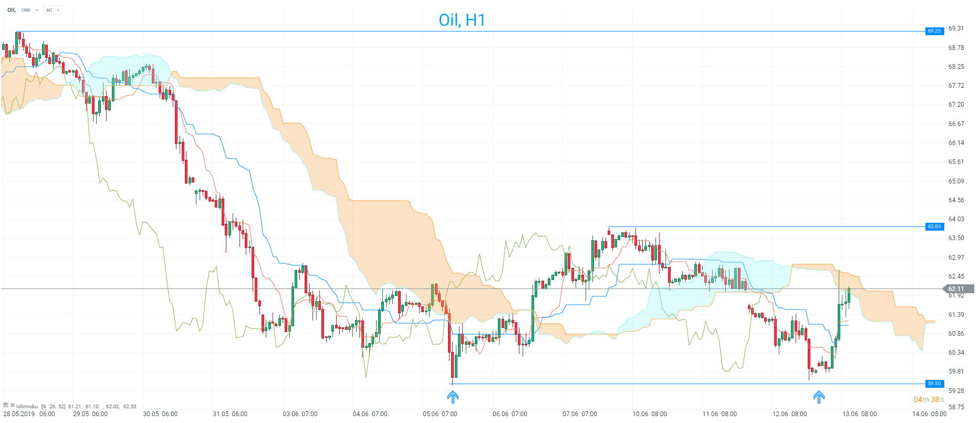
Task: Click the Ichimoku indicator label
Action: pyautogui.click(x=27, y=406)
